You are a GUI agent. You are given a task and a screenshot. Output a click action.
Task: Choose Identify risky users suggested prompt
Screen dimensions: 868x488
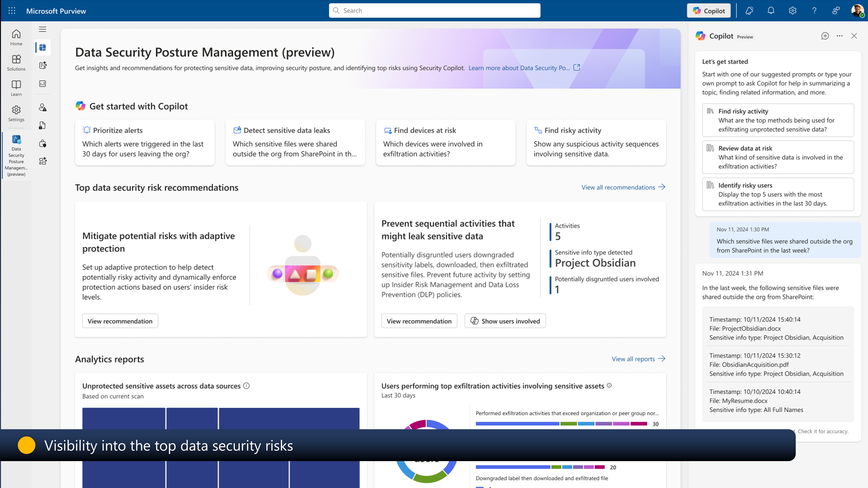778,194
